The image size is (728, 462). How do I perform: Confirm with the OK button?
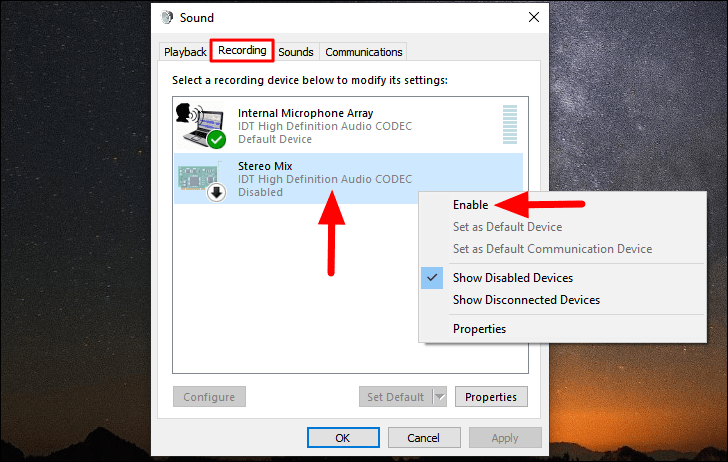tap(343, 438)
